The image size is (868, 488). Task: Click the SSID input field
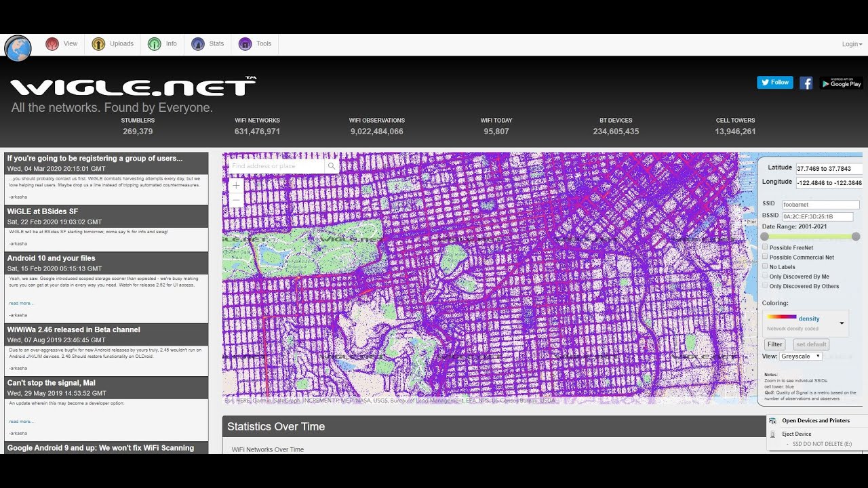[x=821, y=204]
